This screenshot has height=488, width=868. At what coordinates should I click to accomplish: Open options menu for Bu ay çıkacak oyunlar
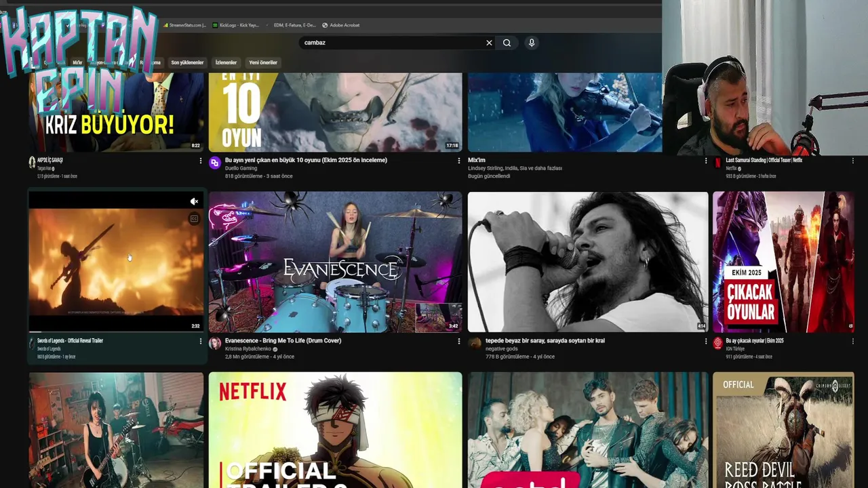(x=853, y=342)
